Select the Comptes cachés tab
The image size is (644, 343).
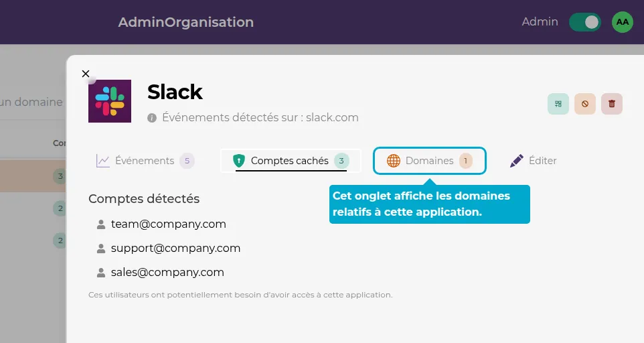click(x=291, y=161)
